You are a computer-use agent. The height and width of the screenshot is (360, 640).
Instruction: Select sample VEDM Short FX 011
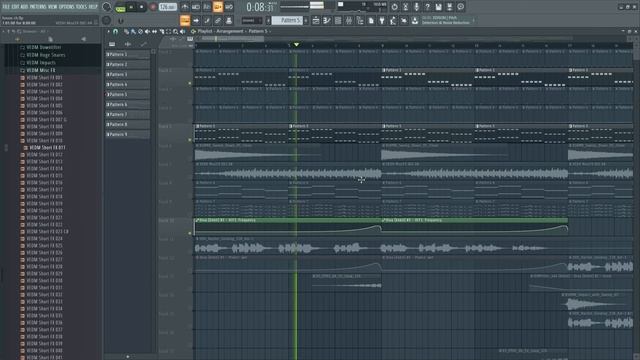(47, 148)
